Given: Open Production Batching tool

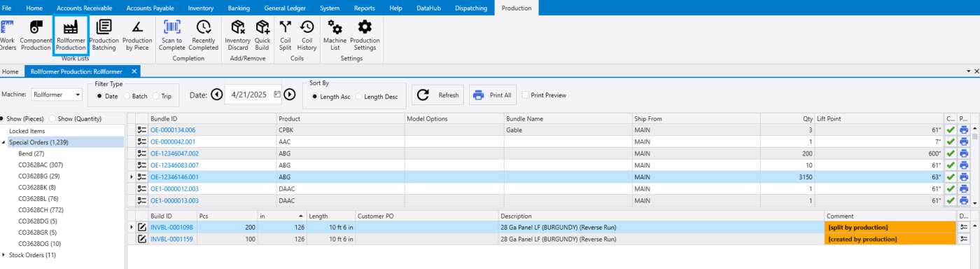Looking at the screenshot, I should point(104,34).
